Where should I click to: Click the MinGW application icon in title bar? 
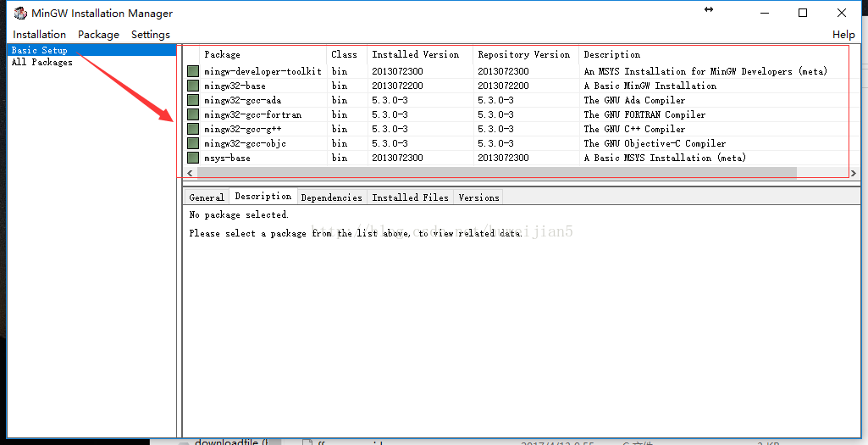[20, 13]
